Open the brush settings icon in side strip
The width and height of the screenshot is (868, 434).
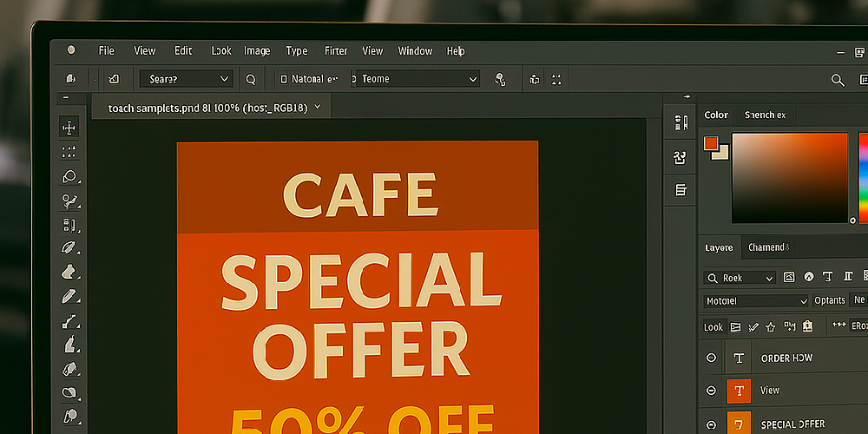pos(681,123)
